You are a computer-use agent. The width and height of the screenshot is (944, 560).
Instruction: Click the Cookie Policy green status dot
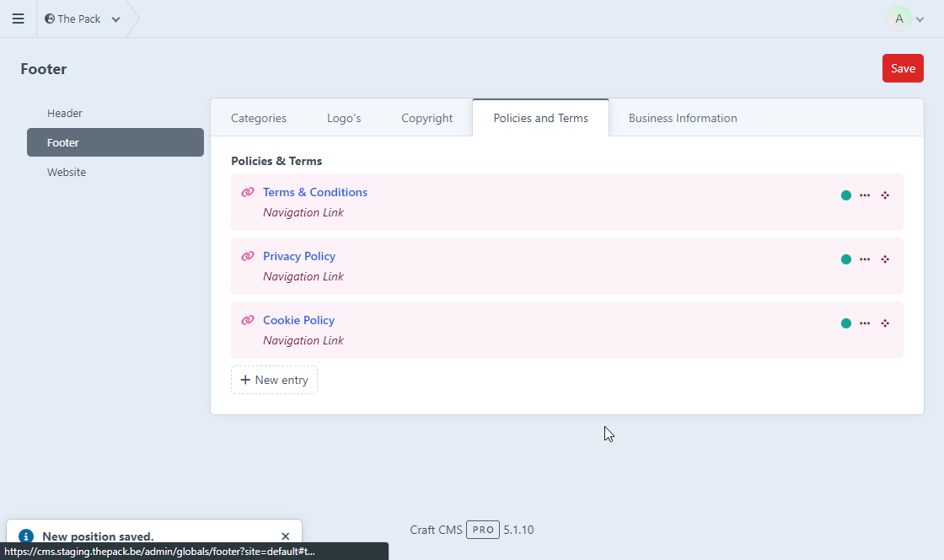[x=846, y=323]
